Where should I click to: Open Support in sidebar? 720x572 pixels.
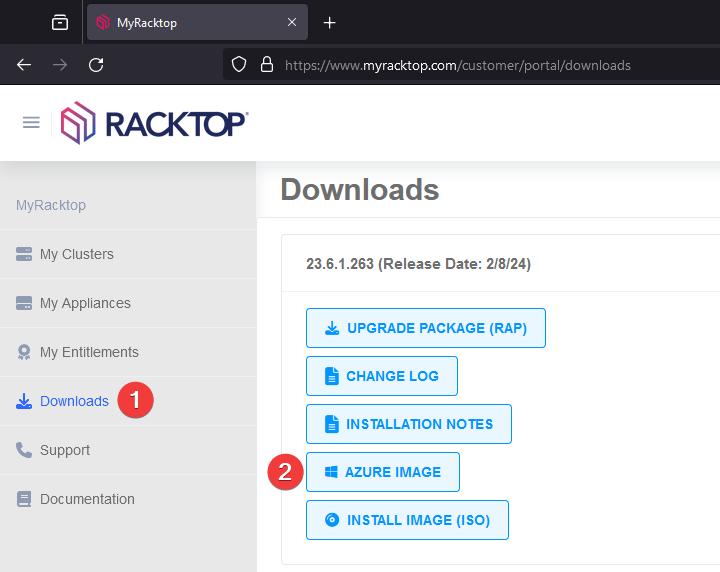point(128,450)
